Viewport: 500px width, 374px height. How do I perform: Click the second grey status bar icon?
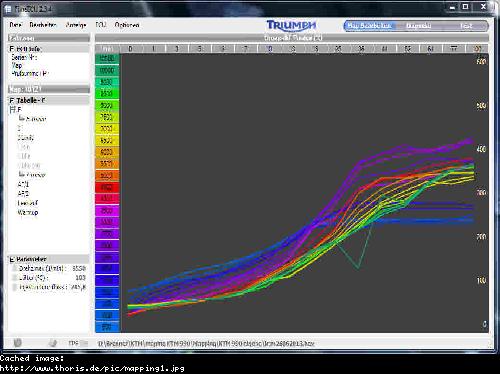53,343
